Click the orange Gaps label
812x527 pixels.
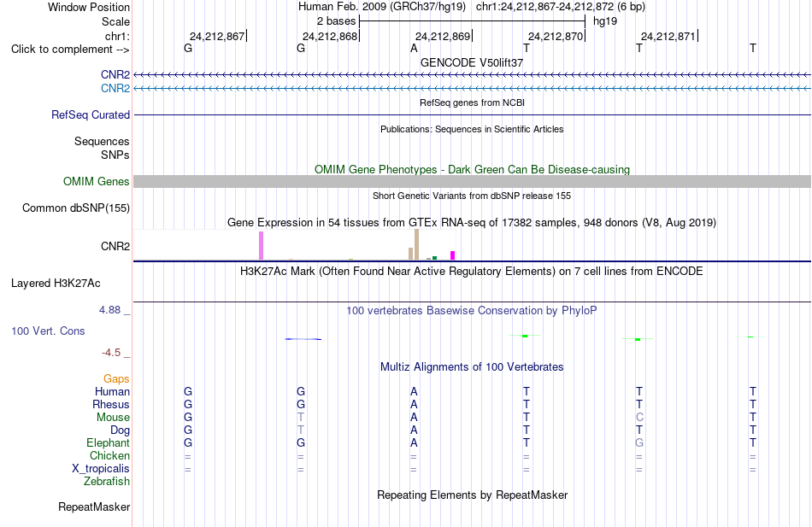(x=116, y=379)
